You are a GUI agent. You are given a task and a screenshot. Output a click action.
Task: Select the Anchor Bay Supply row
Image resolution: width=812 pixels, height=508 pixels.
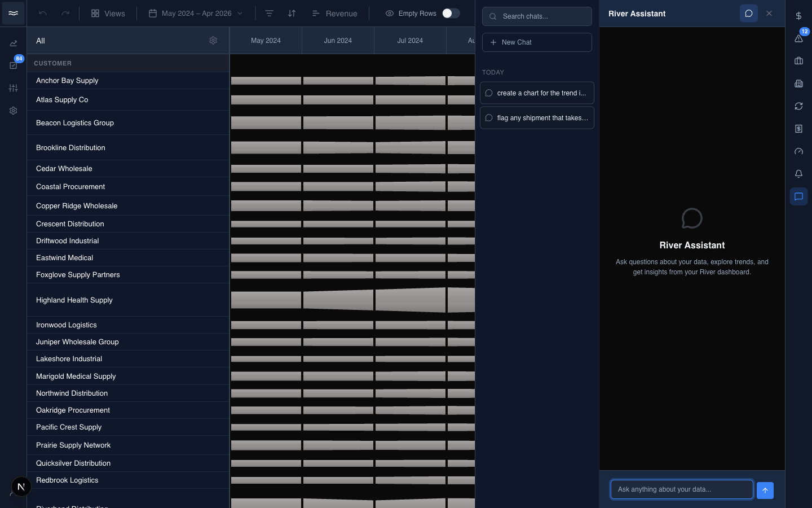coord(128,81)
